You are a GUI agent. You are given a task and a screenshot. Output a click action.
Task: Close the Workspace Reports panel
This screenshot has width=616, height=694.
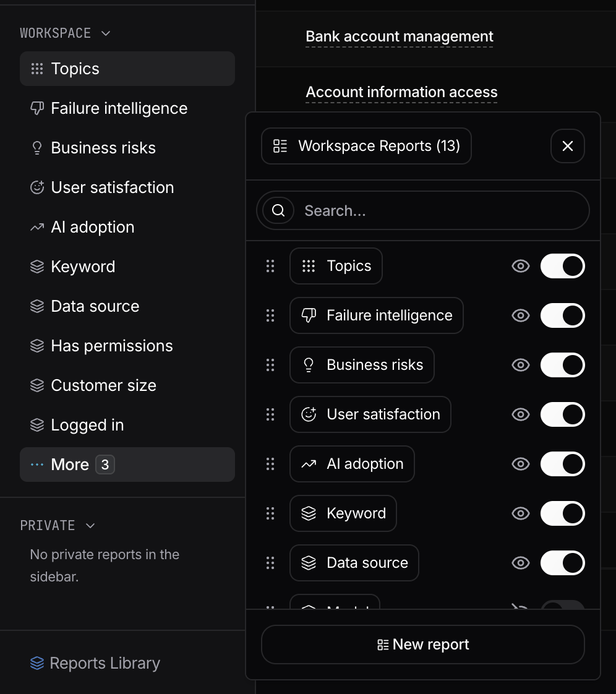click(567, 146)
